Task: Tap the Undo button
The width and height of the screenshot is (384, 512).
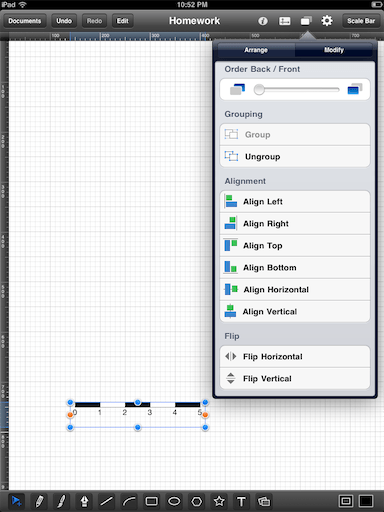Action: tap(64, 21)
